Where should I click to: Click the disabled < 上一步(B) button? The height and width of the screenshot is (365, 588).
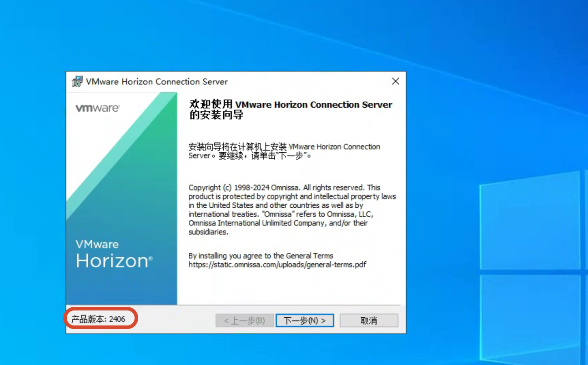click(x=245, y=320)
